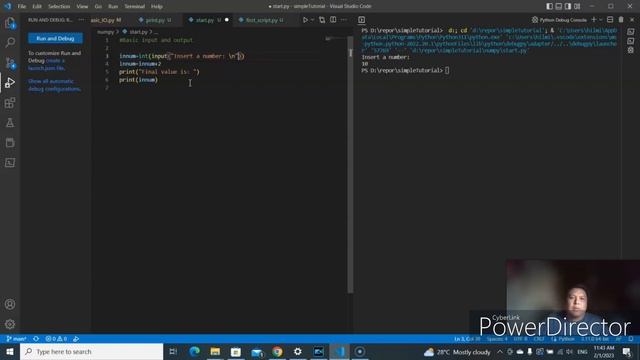Open editor More Actions ellipsis

344,20
